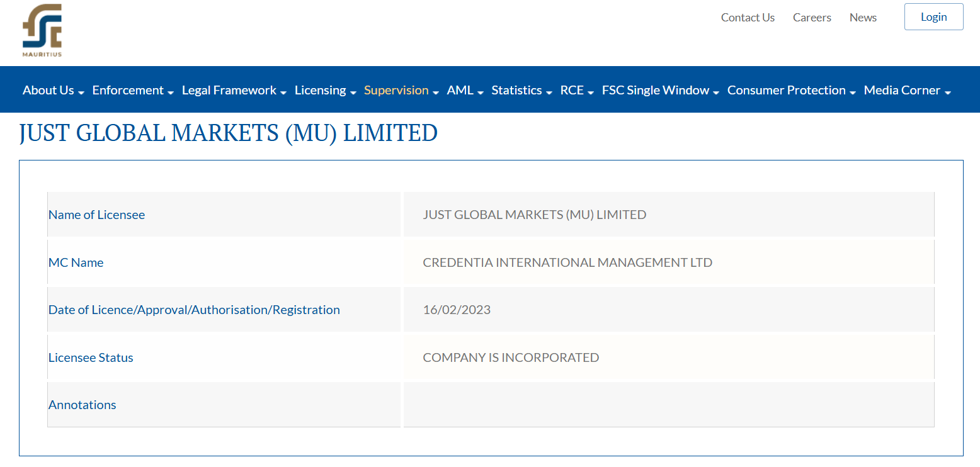Open the Statistics menu
The width and height of the screenshot is (980, 467).
tap(516, 91)
